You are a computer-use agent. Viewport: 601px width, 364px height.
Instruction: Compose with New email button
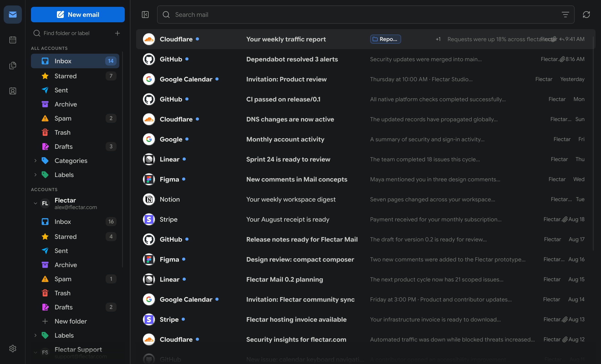[78, 15]
